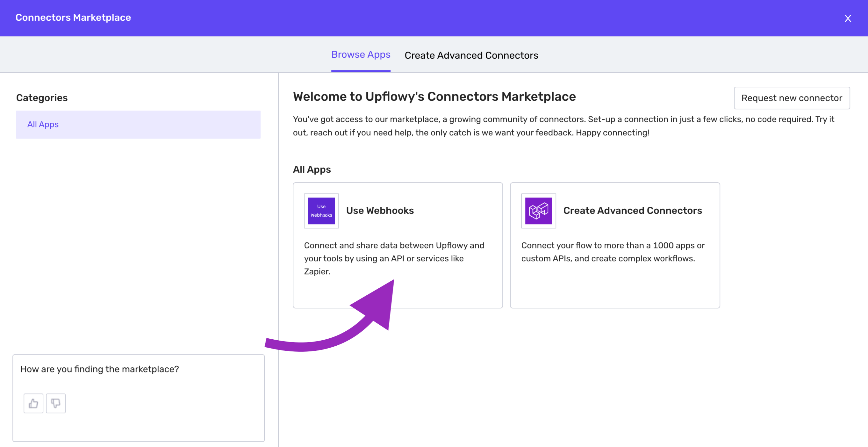This screenshot has width=868, height=447.
Task: Click the Use Webhooks description text
Action: pyautogui.click(x=394, y=258)
